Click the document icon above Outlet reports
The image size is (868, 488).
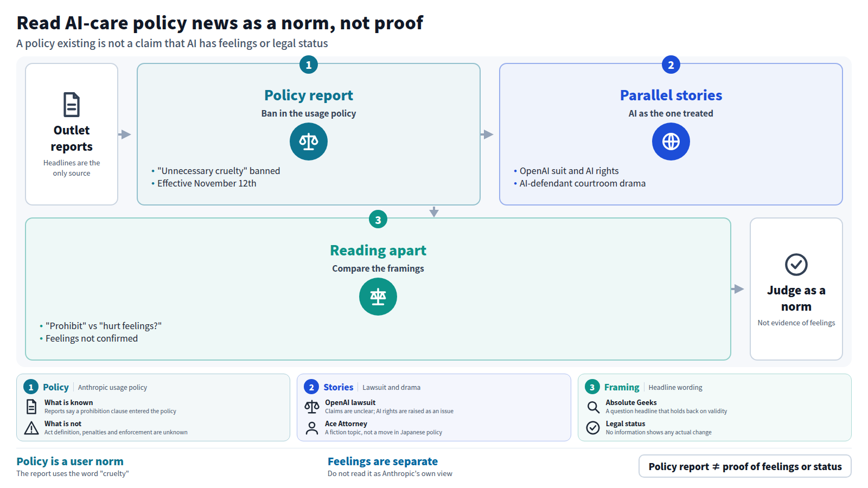tap(72, 105)
